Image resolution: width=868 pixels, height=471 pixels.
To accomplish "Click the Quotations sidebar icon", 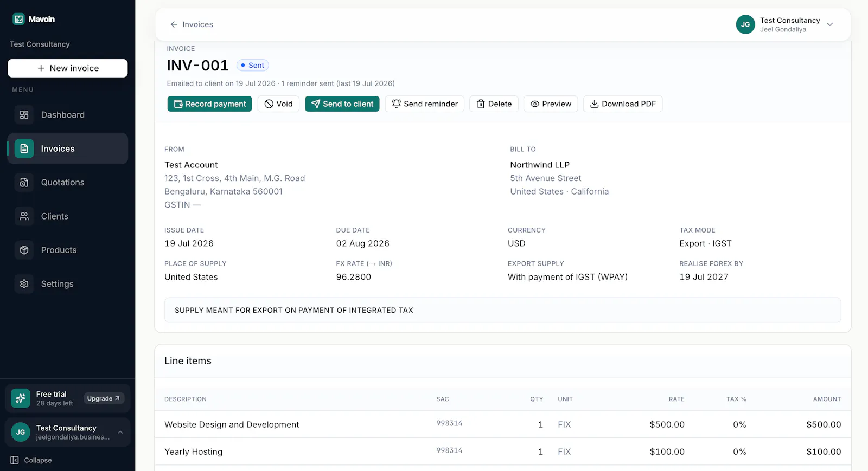I will tap(24, 183).
